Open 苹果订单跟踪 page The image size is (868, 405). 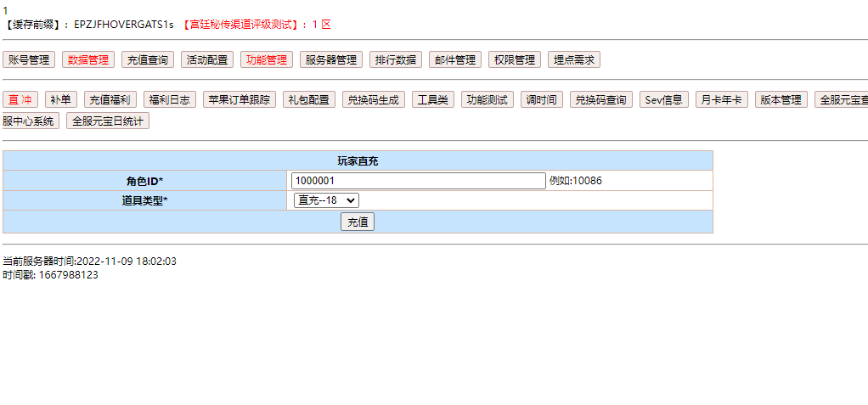coord(240,100)
